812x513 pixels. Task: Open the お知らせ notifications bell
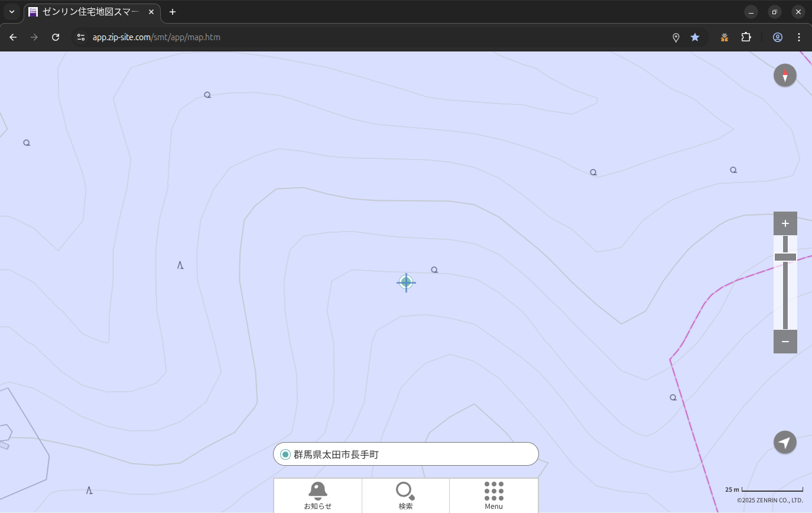point(318,495)
